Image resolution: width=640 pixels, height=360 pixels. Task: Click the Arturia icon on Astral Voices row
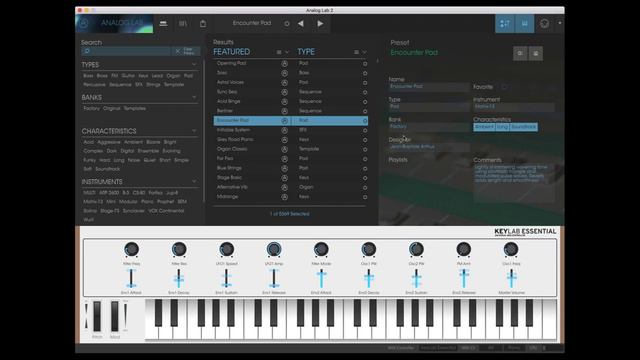tap(284, 82)
